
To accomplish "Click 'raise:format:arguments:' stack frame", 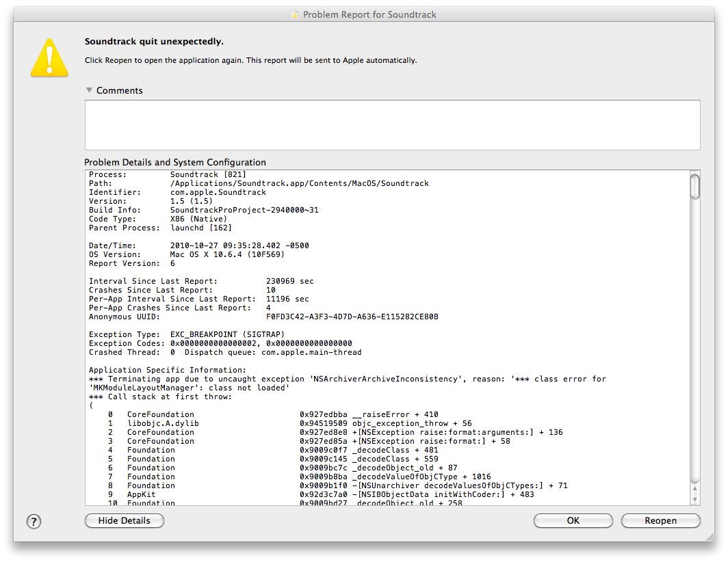I will 335,432.
